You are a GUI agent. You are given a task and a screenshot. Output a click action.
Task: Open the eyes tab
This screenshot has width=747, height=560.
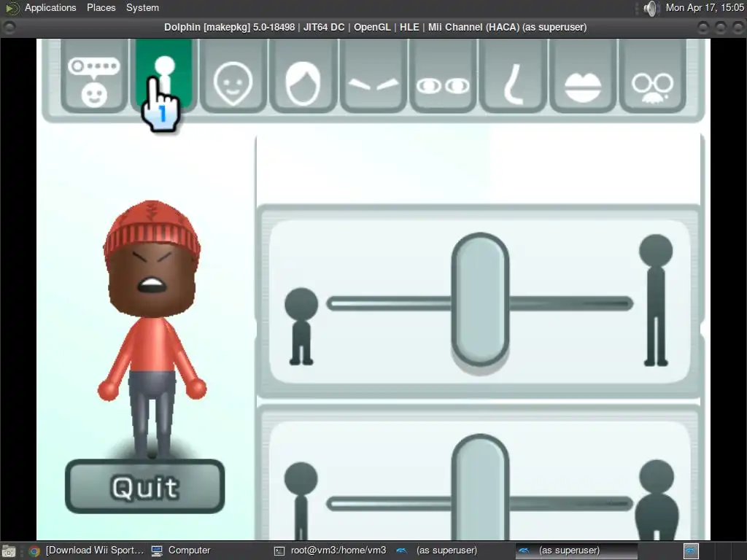pos(443,77)
